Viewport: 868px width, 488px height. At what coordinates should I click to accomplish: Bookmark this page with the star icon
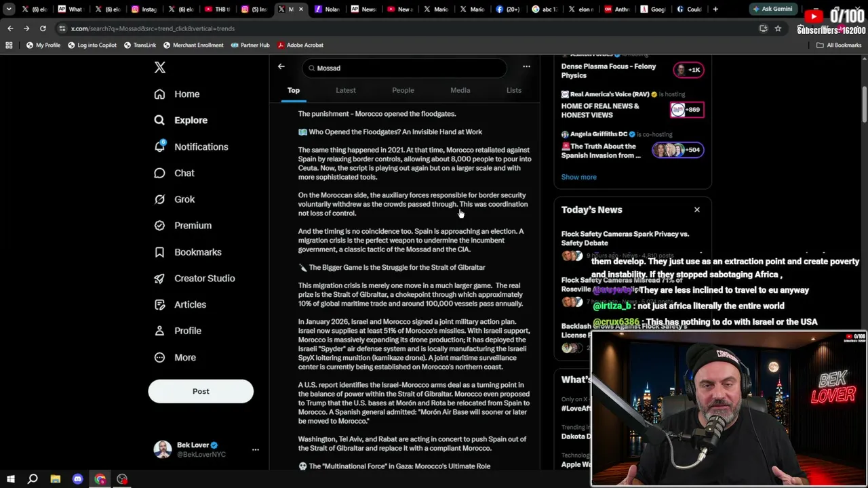tap(778, 28)
